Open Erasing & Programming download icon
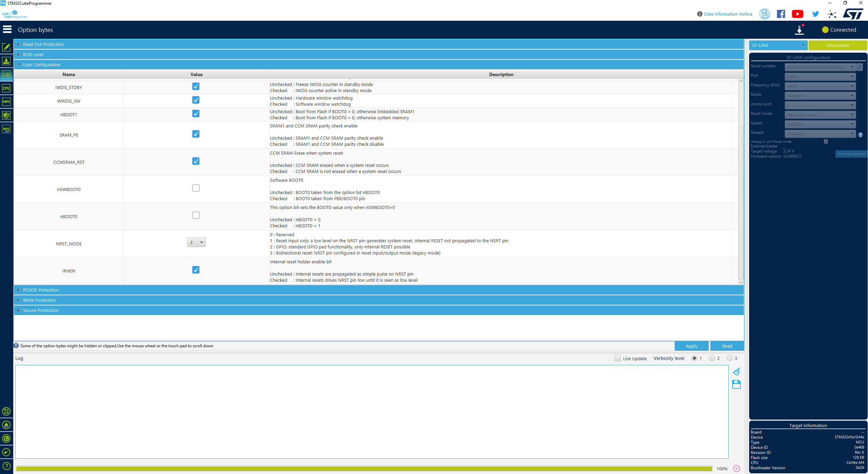868x474 pixels. (6, 61)
